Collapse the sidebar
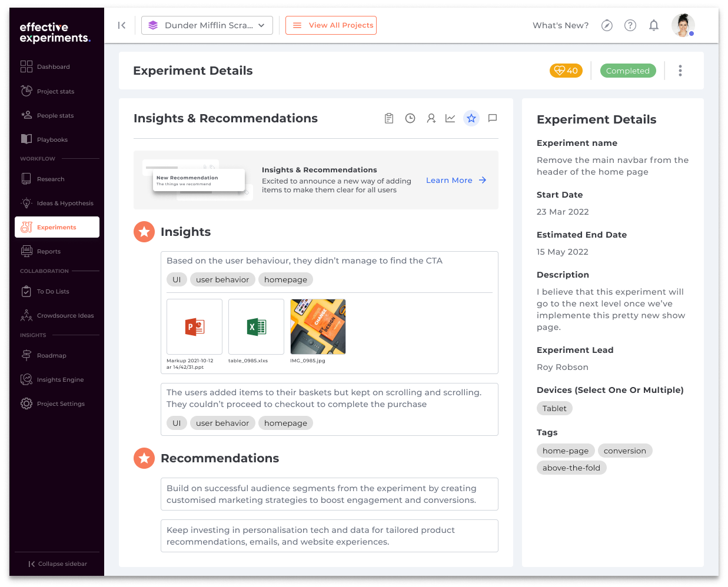 56,563
